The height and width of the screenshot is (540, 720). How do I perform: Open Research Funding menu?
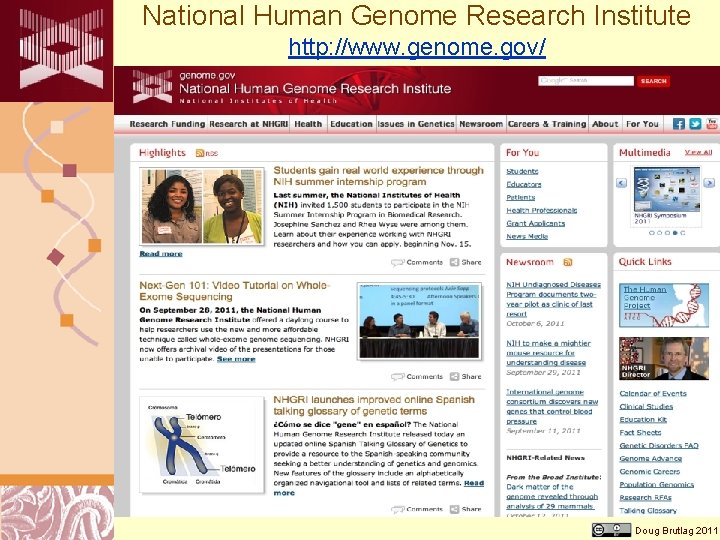(167, 124)
